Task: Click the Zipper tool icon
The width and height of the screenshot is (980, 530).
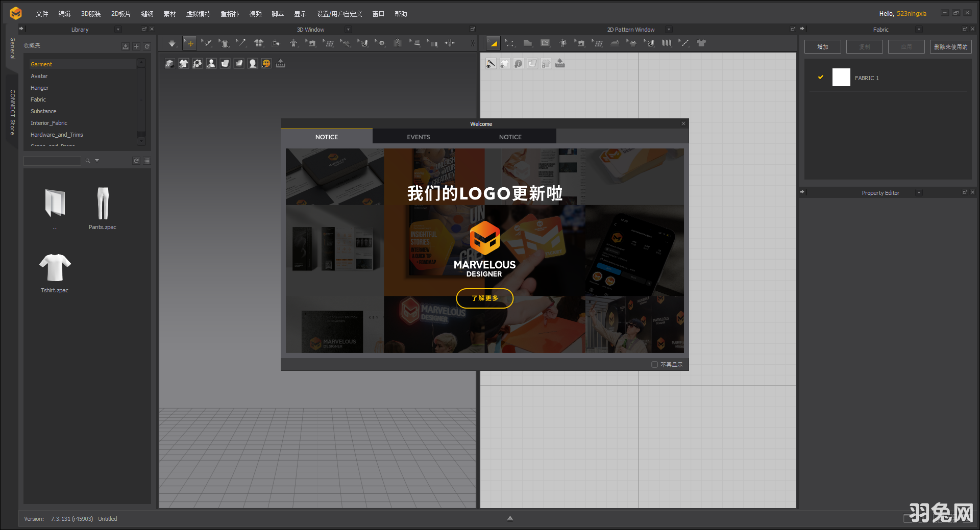Action: 398,43
